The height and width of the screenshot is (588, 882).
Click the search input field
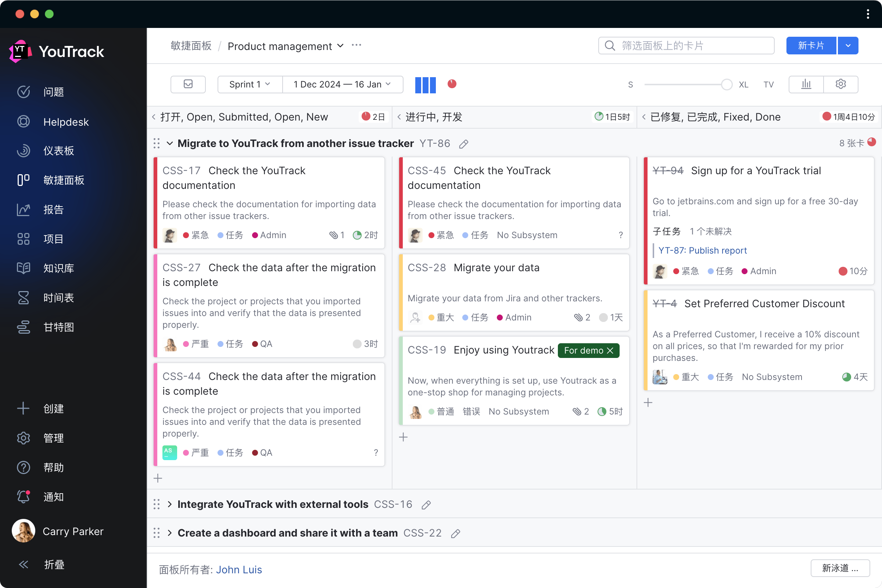tap(686, 46)
